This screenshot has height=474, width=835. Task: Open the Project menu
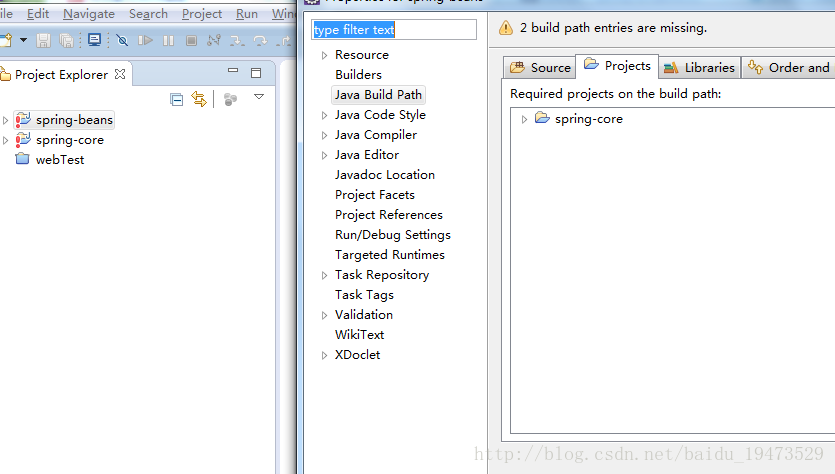point(201,13)
